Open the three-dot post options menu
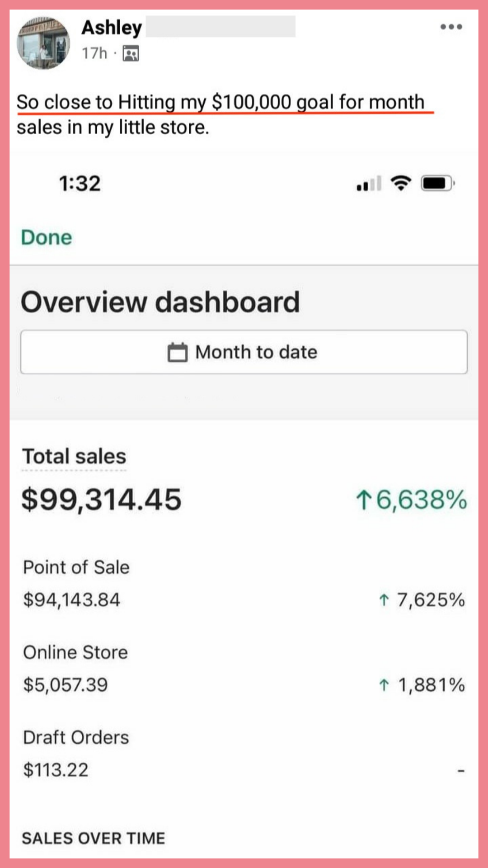 coord(451,27)
